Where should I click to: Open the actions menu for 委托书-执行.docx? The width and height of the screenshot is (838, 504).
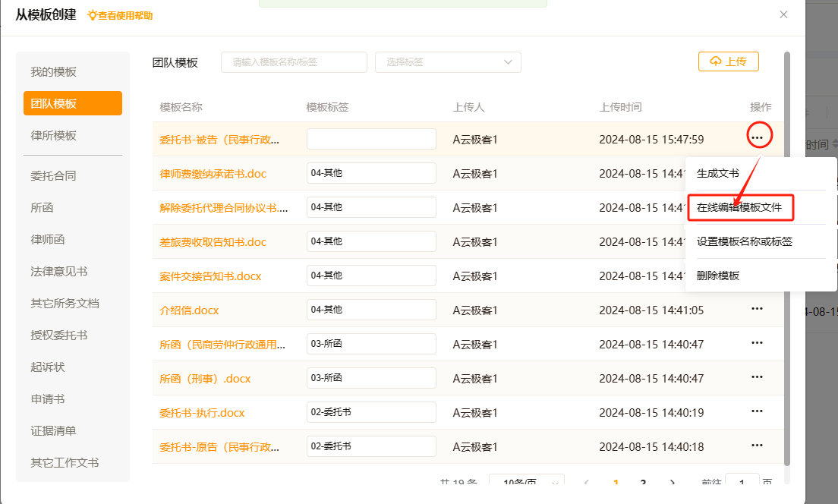click(757, 411)
